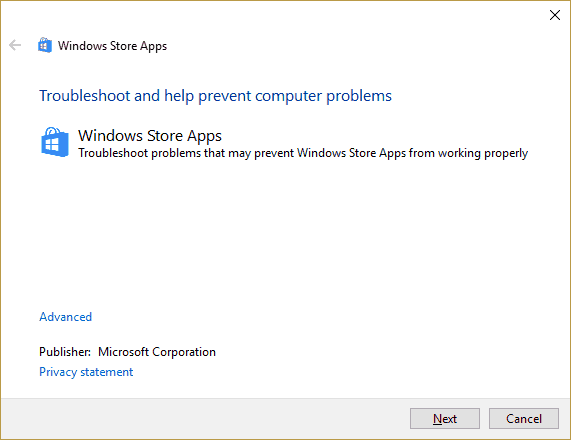
Task: Cancel the Windows Store Apps troubleshooter
Action: click(524, 419)
